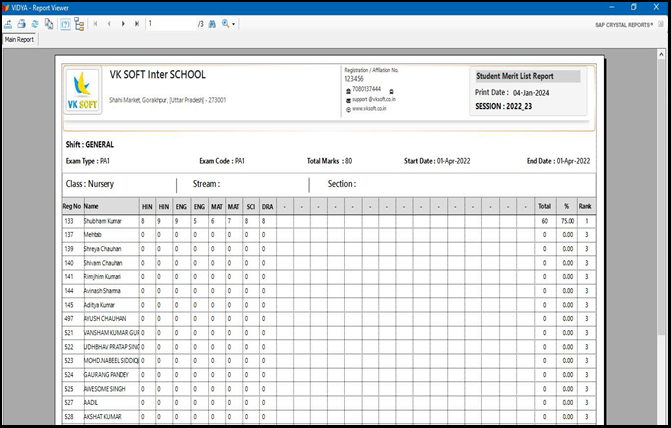Click 'Student Merit List Report' heading

coord(515,76)
